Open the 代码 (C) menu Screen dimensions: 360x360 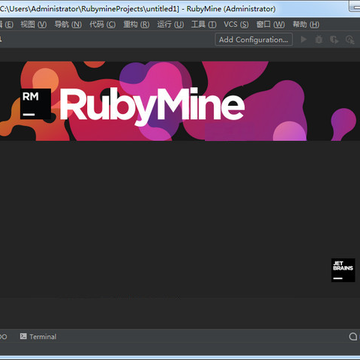(x=102, y=25)
